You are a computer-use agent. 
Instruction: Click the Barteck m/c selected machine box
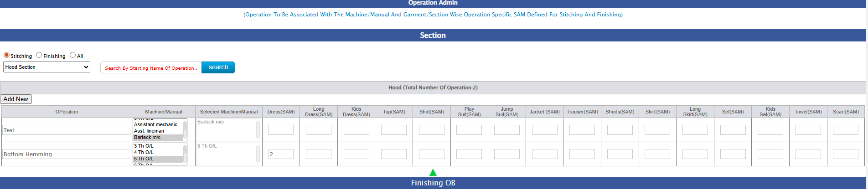pos(228,130)
